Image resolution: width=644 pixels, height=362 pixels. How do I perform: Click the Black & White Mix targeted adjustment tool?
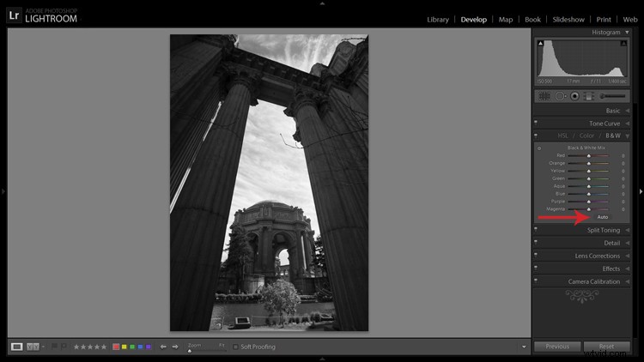pyautogui.click(x=539, y=148)
